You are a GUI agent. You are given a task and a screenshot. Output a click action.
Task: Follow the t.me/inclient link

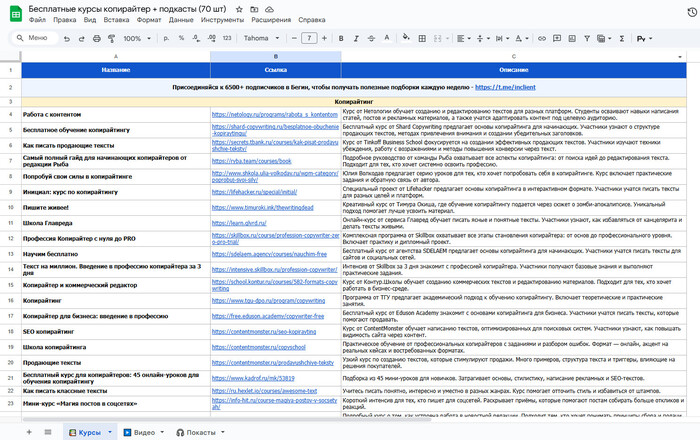505,87
